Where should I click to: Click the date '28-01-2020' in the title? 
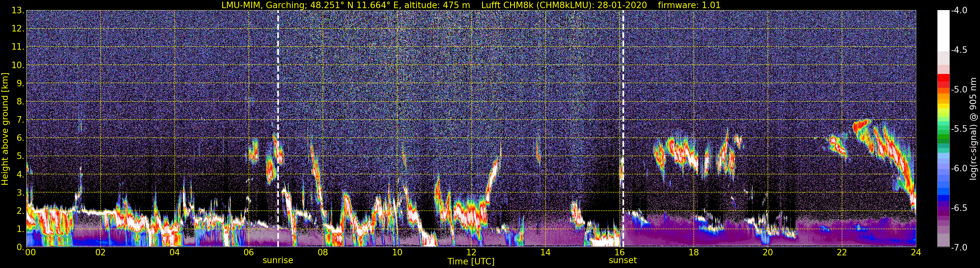[623, 5]
